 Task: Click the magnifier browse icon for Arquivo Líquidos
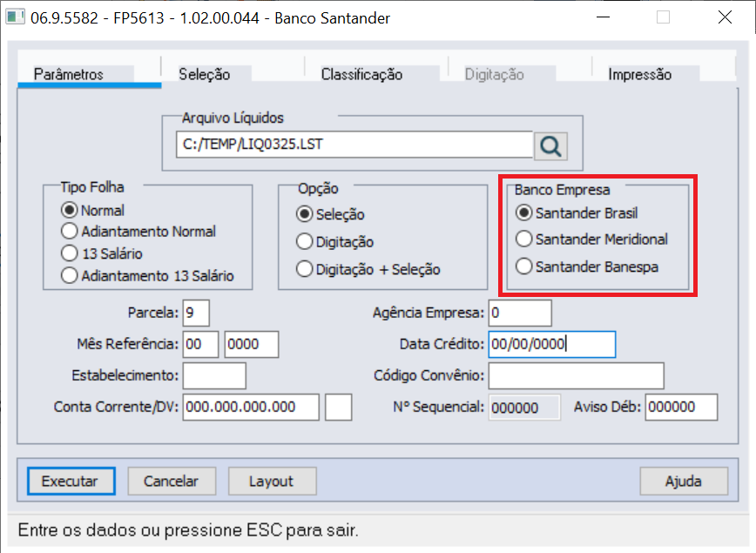[550, 145]
